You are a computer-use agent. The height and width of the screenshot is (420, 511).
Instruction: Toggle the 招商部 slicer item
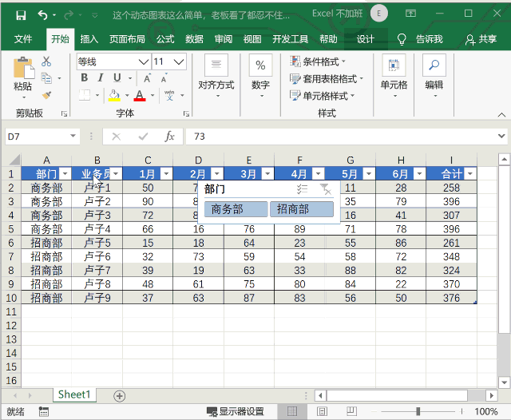click(x=302, y=209)
